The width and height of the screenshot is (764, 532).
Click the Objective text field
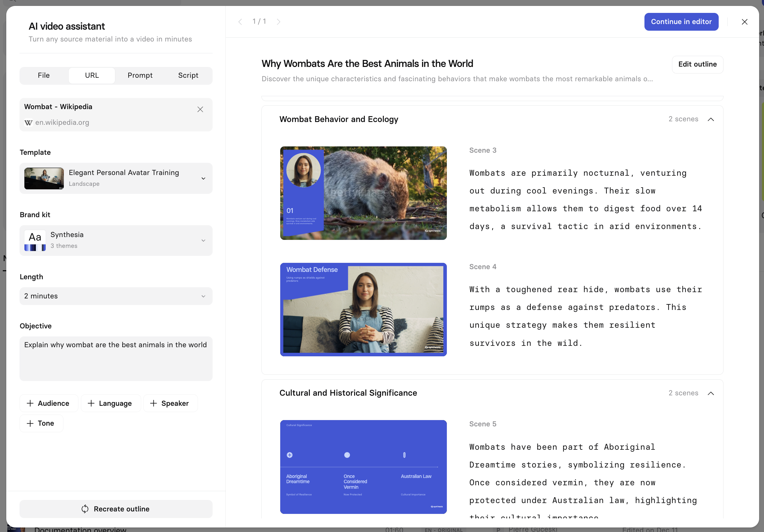click(116, 358)
